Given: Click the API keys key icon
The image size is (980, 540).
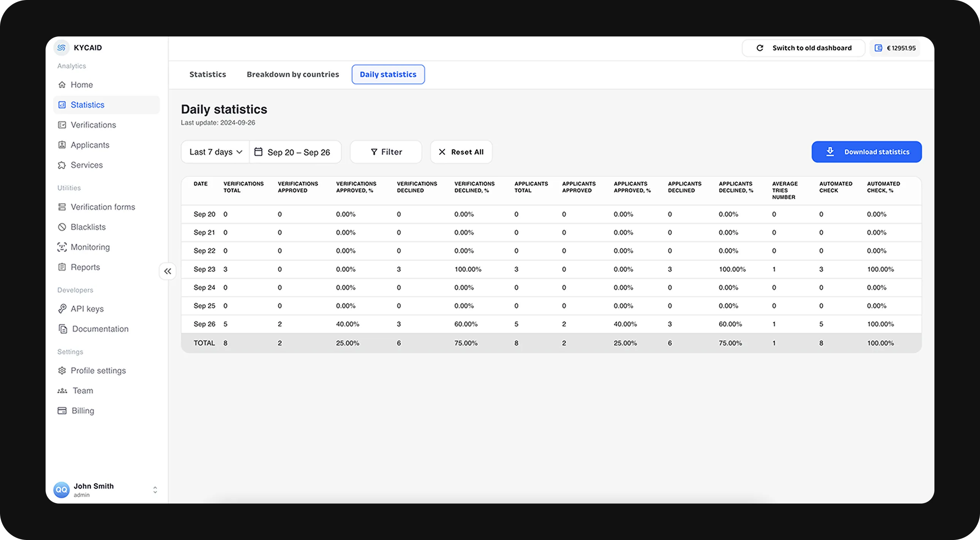Looking at the screenshot, I should click(x=62, y=309).
